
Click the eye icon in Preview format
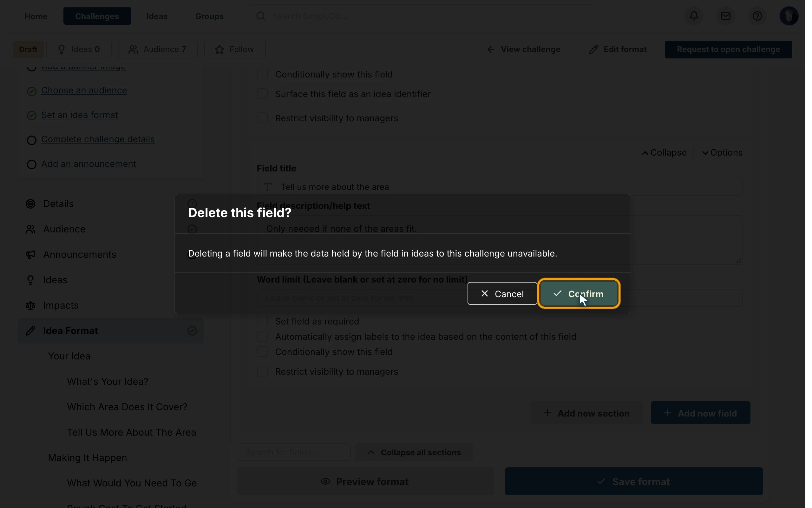coord(325,481)
